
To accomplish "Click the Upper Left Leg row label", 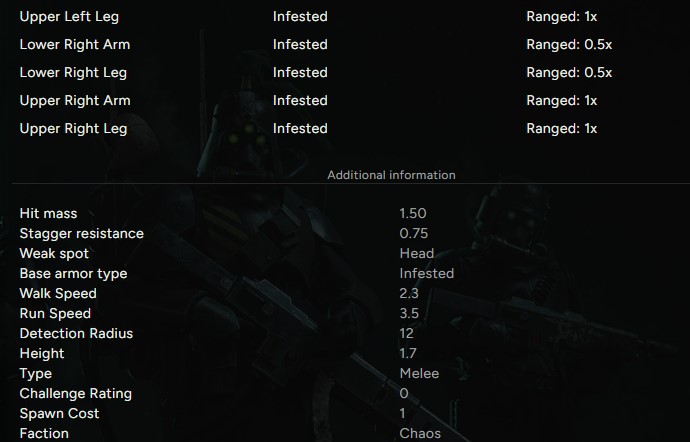I will (x=70, y=17).
